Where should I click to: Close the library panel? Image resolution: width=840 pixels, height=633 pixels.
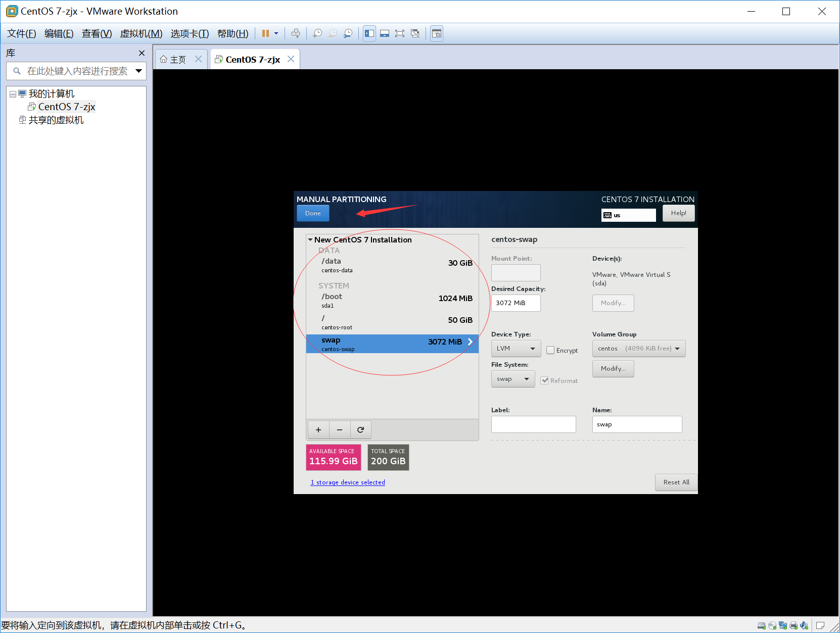[142, 53]
